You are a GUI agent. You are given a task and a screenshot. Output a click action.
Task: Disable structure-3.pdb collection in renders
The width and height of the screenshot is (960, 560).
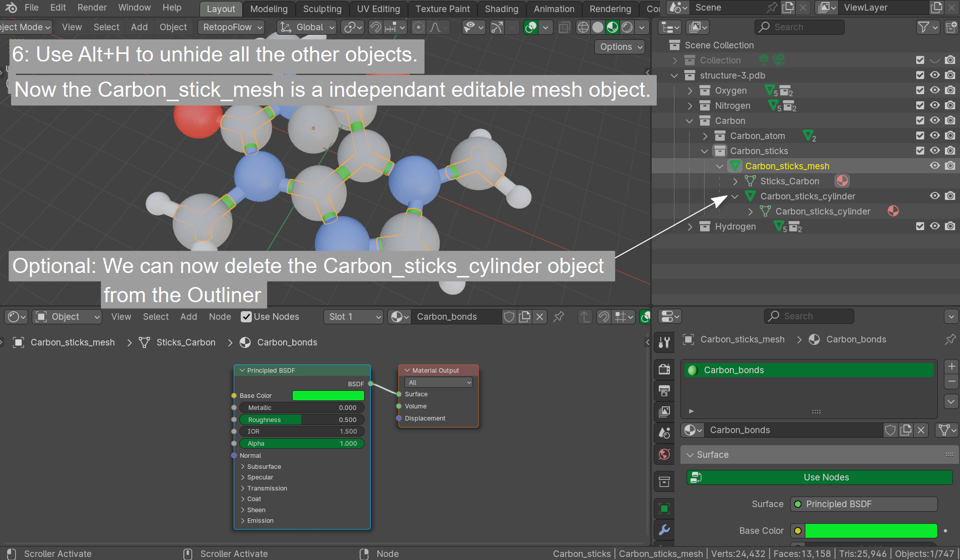pos(950,75)
